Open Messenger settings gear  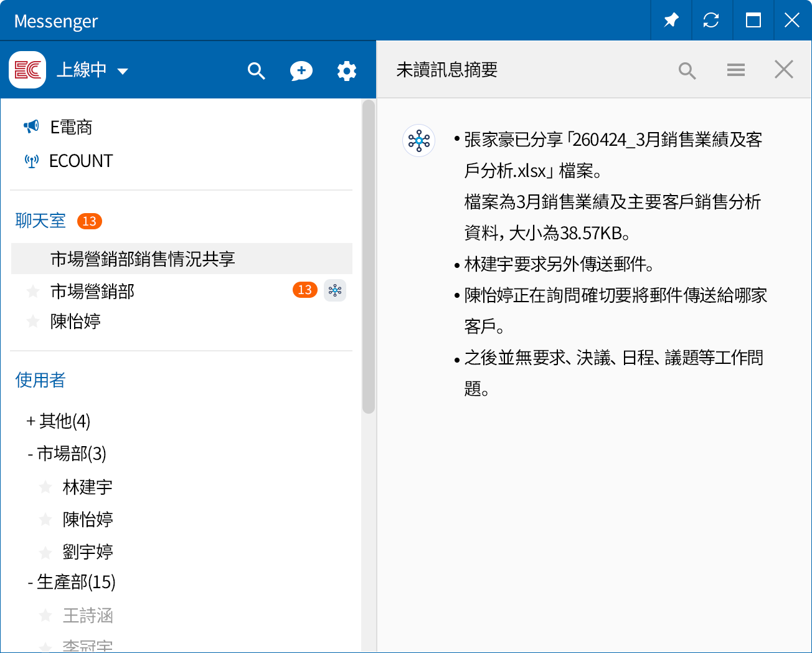pyautogui.click(x=347, y=70)
